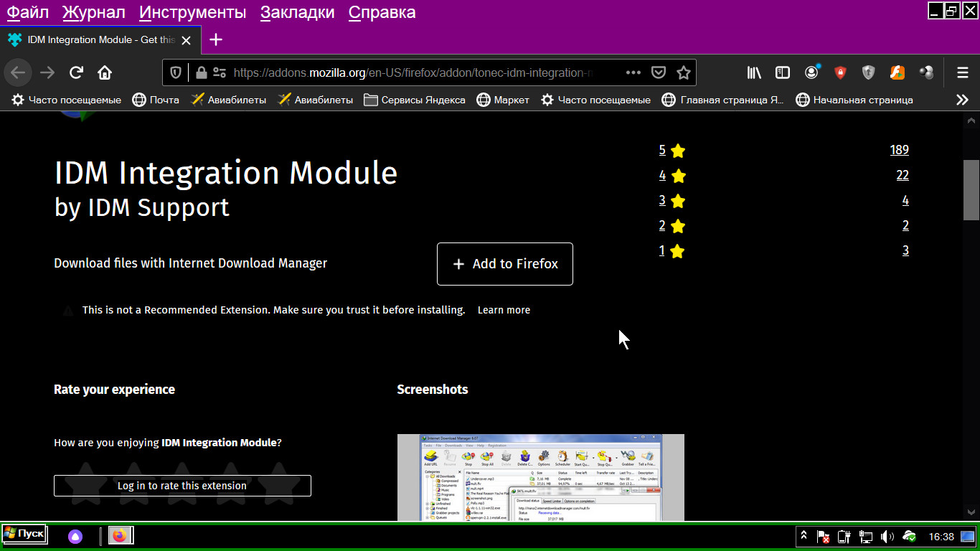Open the red shield extension icon
Viewport: 980px width, 551px height.
tap(840, 72)
